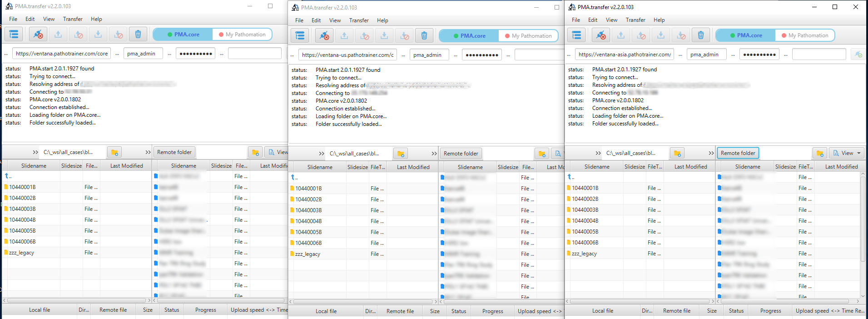The image size is (868, 319).
Task: Click Remote folder button in ventana-asia window
Action: tap(738, 153)
